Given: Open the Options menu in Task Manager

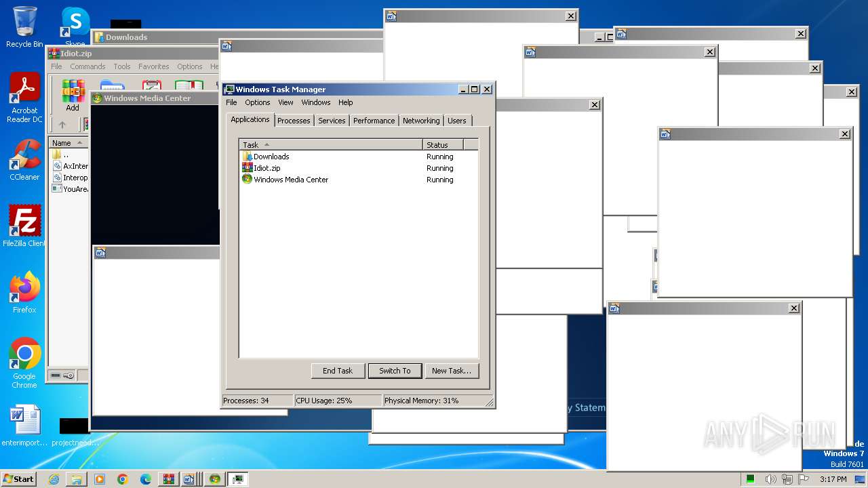Looking at the screenshot, I should coord(258,102).
